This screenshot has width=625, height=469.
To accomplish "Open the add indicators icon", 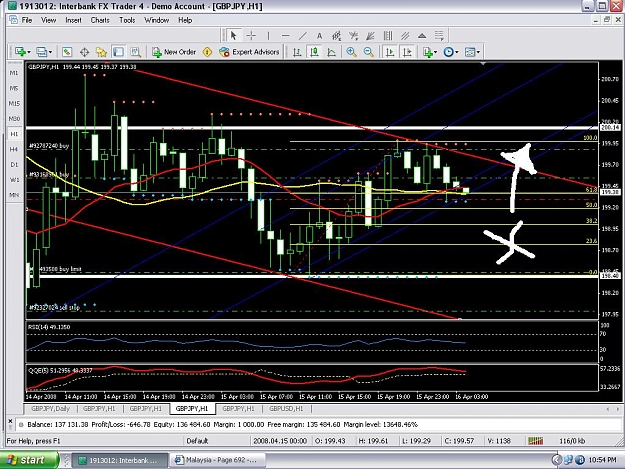I will tap(428, 52).
